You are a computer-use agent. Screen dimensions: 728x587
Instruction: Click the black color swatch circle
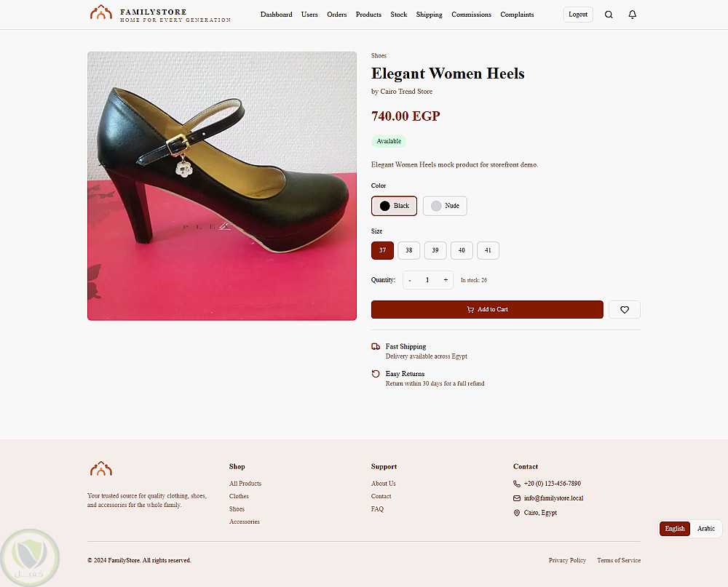click(x=385, y=206)
